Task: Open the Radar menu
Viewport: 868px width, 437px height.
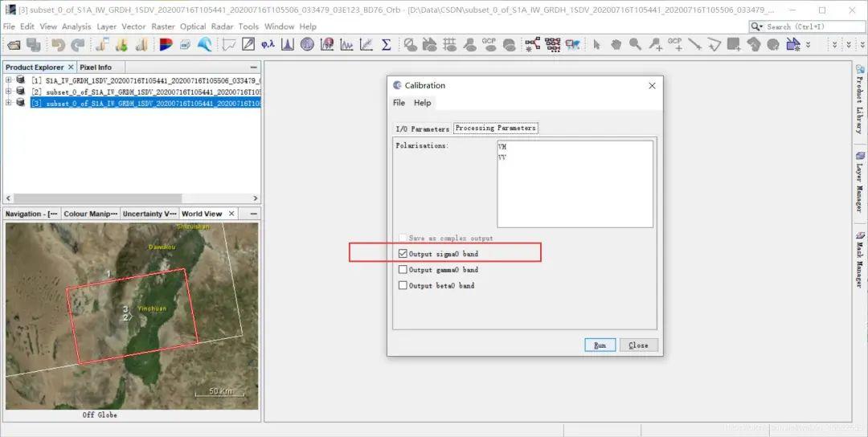Action: (222, 27)
